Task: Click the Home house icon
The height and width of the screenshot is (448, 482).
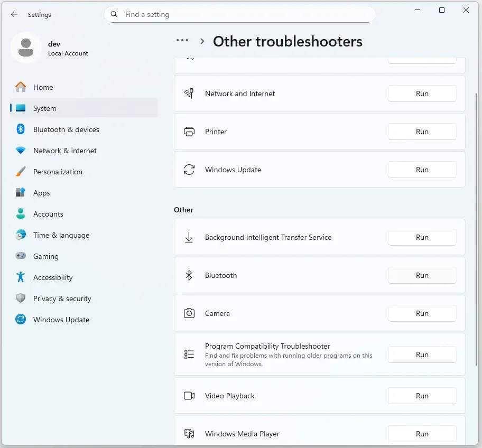Action: coord(21,87)
